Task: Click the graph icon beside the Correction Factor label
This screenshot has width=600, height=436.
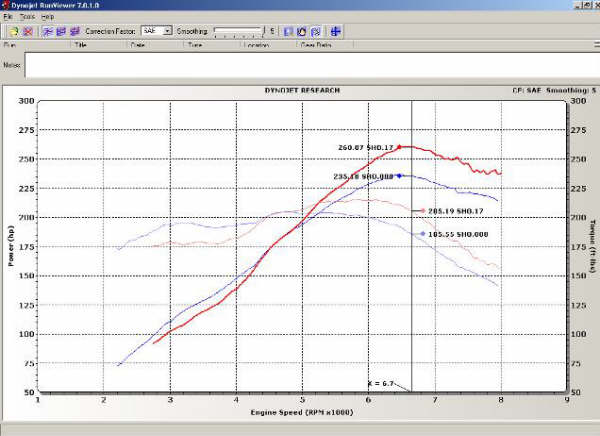Action: coord(75,31)
